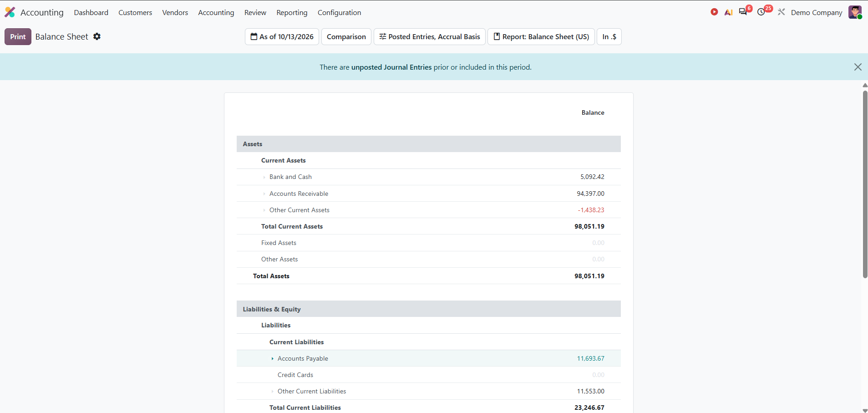Click the Accounts Payable balance 11,693.67
Screen dimensions: 868x413
[x=590, y=358]
